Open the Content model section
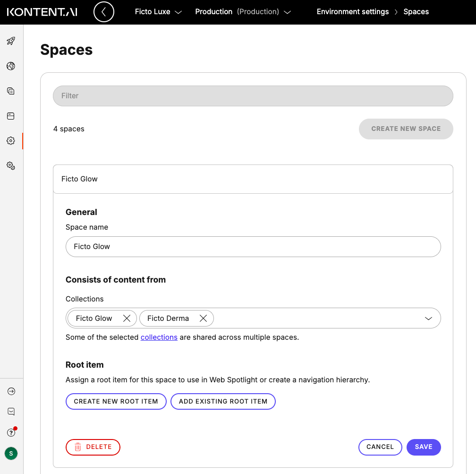 click(11, 116)
